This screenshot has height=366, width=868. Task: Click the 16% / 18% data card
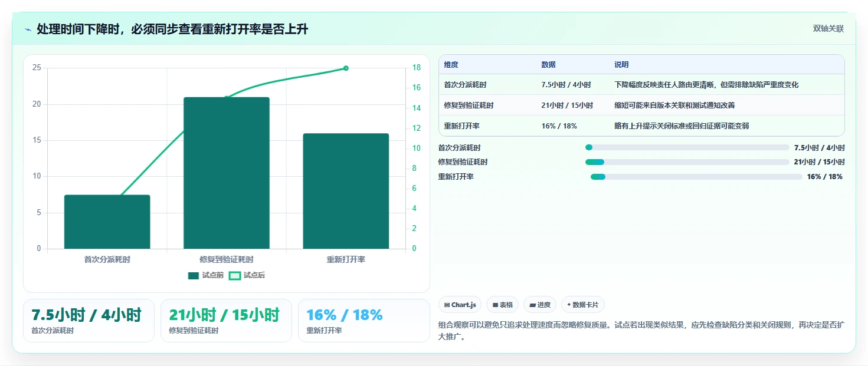coord(364,321)
